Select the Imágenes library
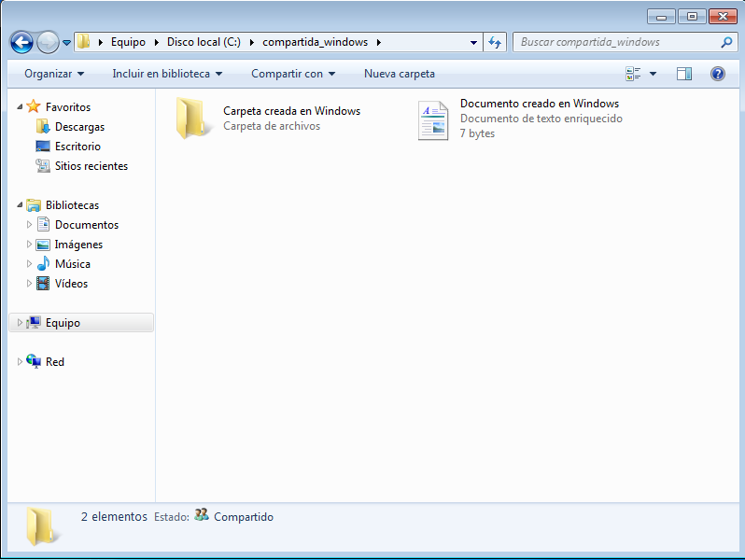 pos(78,245)
